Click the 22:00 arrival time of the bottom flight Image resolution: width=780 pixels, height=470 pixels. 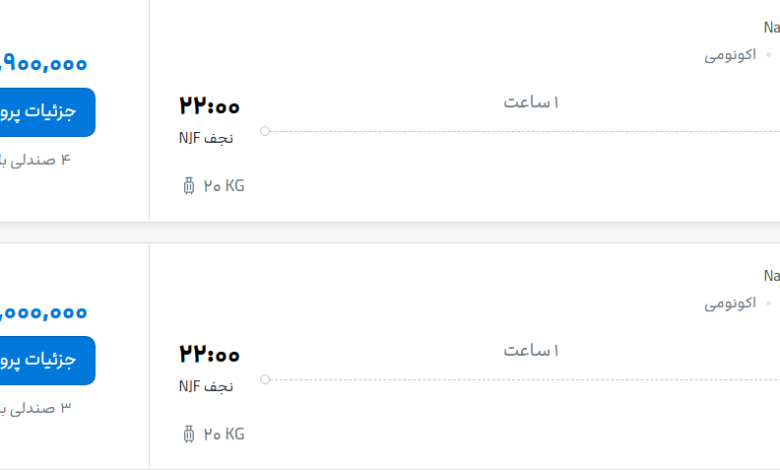(x=209, y=354)
